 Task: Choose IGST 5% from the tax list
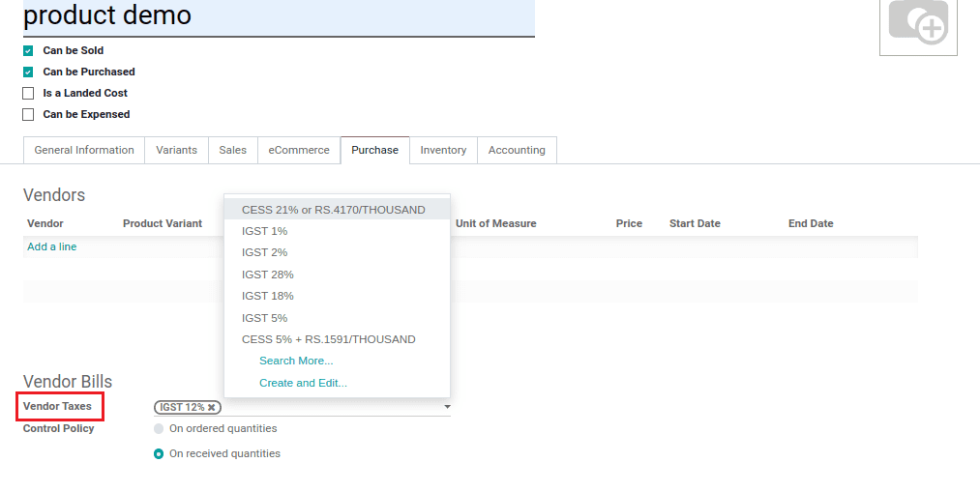(x=337, y=318)
